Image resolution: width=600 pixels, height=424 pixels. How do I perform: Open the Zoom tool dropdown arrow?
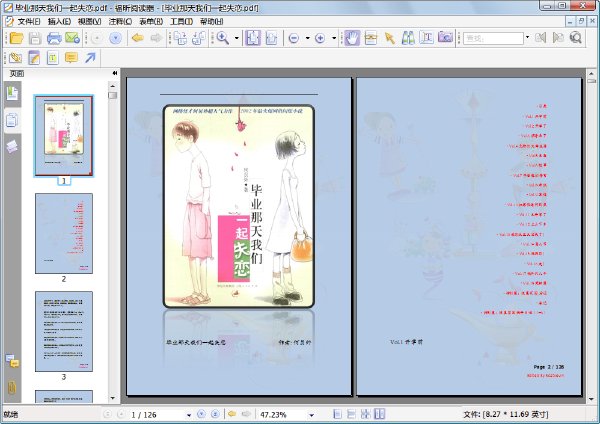[236, 38]
